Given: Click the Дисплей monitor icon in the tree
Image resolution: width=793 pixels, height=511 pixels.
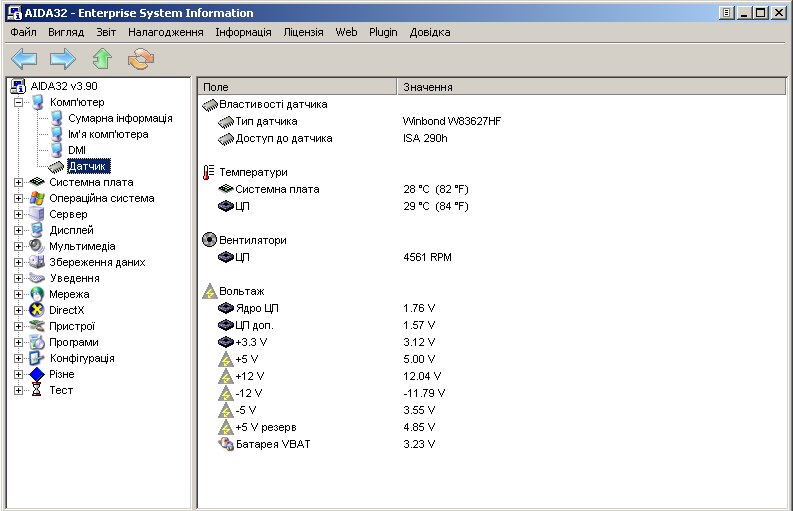Looking at the screenshot, I should click(x=37, y=230).
